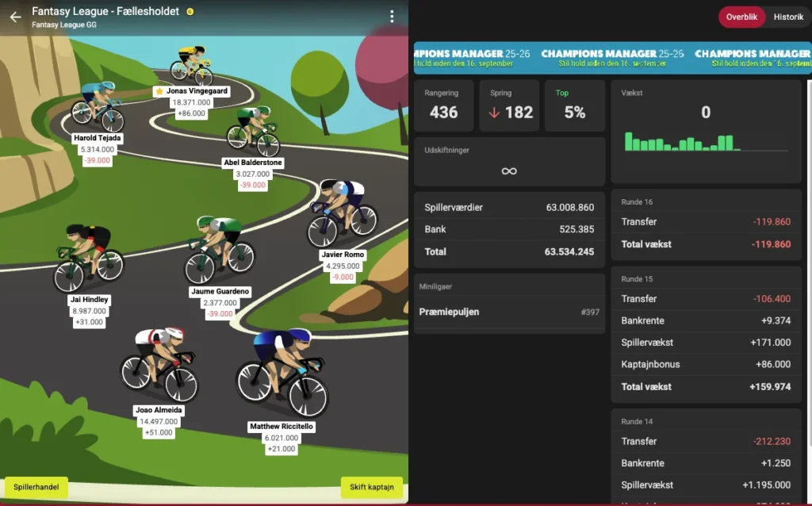Click Fantasy League GG subtitle
812x506 pixels.
tap(63, 25)
